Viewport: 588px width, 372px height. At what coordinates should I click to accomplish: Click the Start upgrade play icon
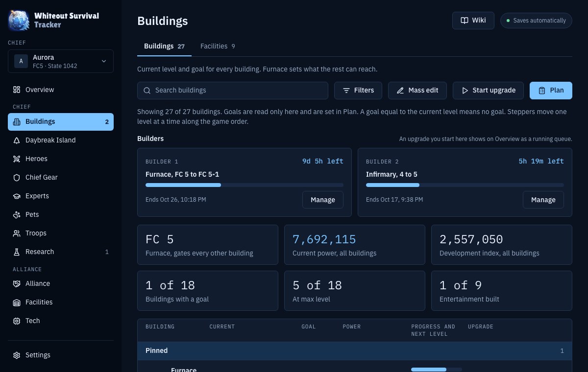click(465, 91)
